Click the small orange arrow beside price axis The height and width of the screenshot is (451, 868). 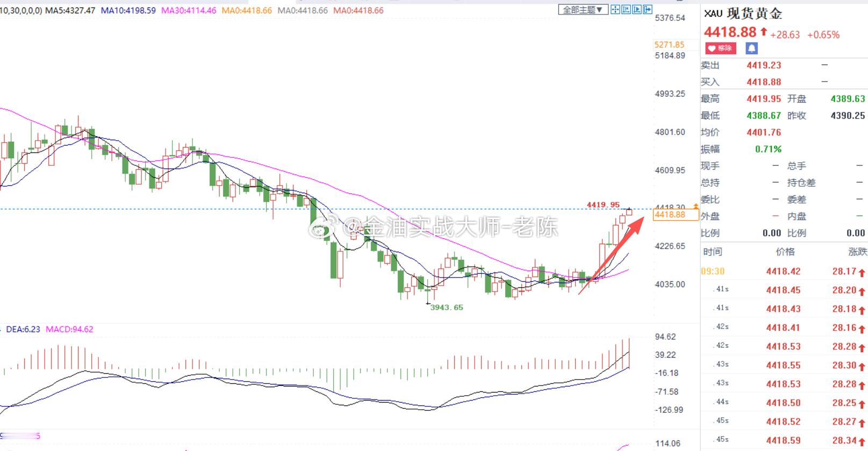pos(696,206)
